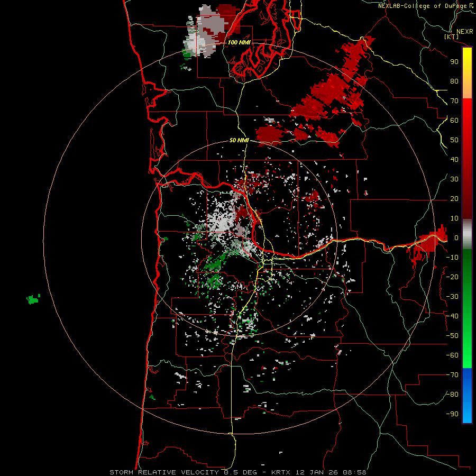
Task: Click the -50 value on the velocity scale
Action: (x=452, y=336)
